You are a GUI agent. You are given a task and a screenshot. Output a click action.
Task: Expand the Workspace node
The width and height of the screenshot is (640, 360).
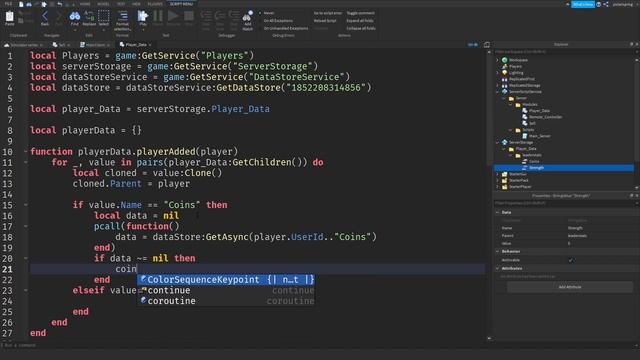tap(498, 60)
